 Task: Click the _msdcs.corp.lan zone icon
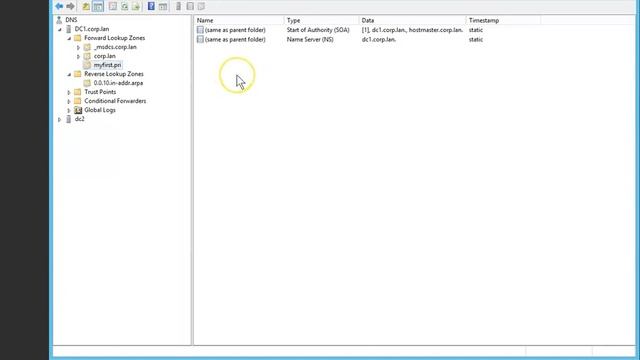coord(87,47)
